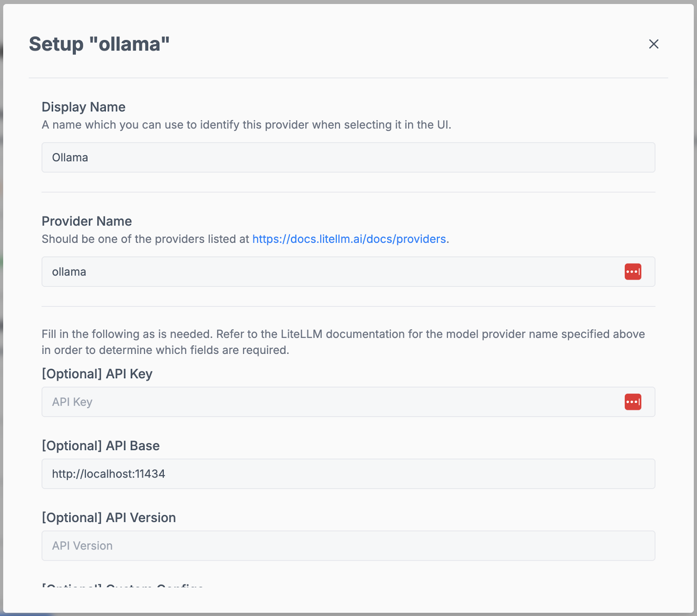Screen dimensions: 697x616
Task: Click the LastPass autofill icon beside API Key
Action: 634,402
